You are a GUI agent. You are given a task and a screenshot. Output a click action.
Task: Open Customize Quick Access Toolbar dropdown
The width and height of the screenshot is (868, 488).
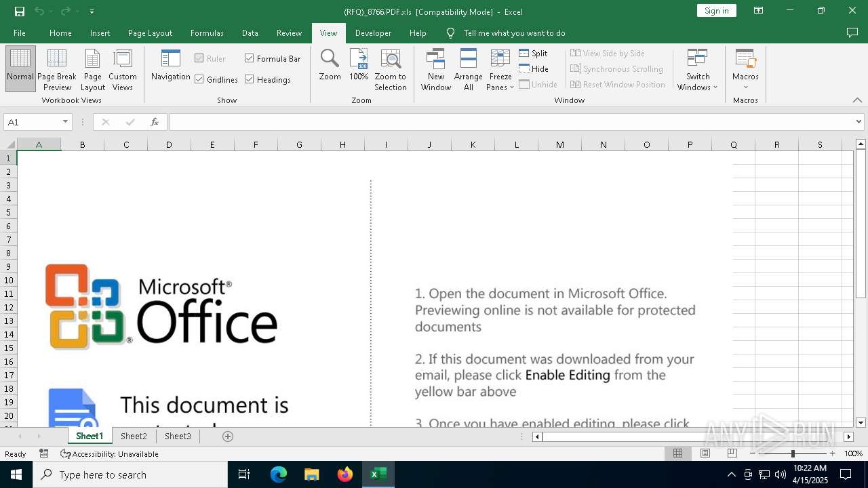click(92, 11)
